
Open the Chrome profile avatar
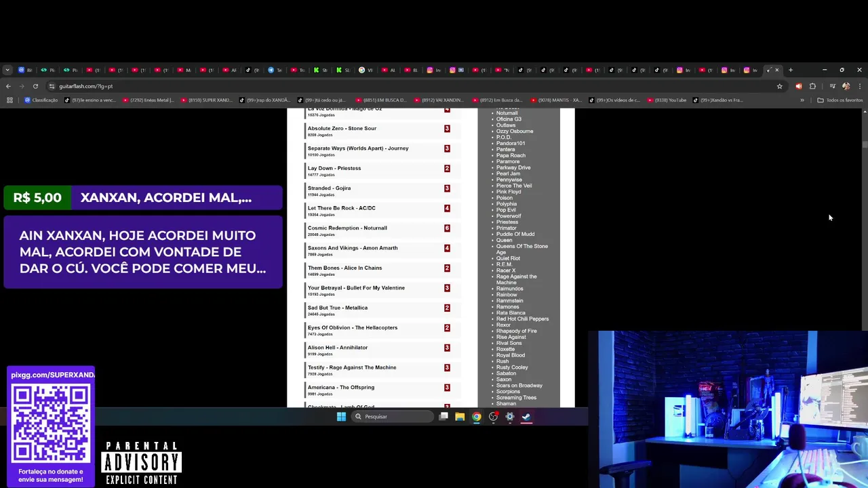846,86
